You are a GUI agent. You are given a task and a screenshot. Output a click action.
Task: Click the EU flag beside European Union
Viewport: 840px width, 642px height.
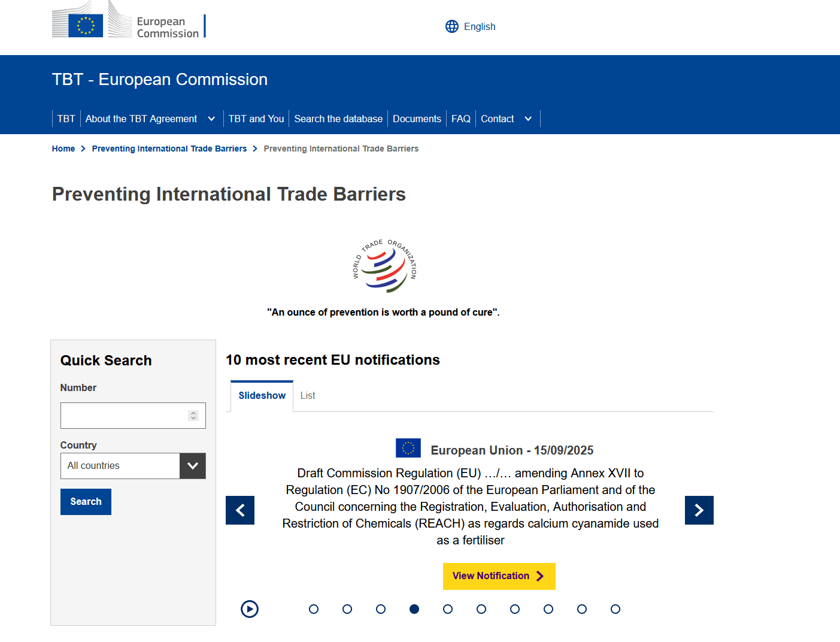(x=408, y=448)
